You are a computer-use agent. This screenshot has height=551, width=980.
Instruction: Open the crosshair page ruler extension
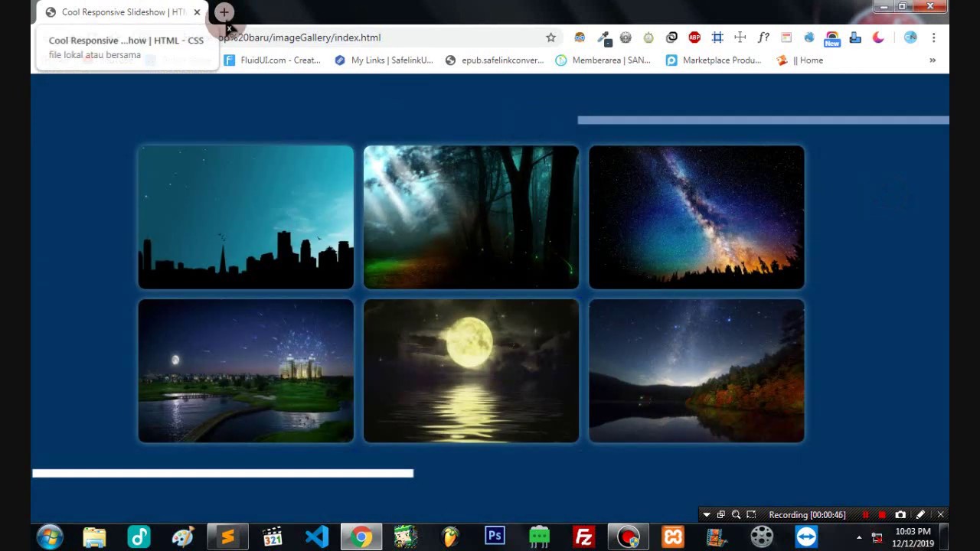coord(740,37)
